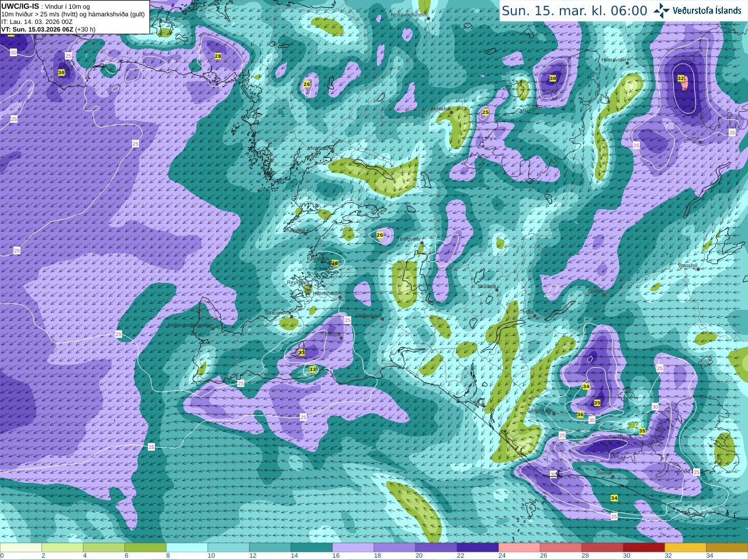Screen dimensions: 748x560
Task: Click the IT: Lau. 14. 03. 2026 00Z line
Action: pos(37,22)
